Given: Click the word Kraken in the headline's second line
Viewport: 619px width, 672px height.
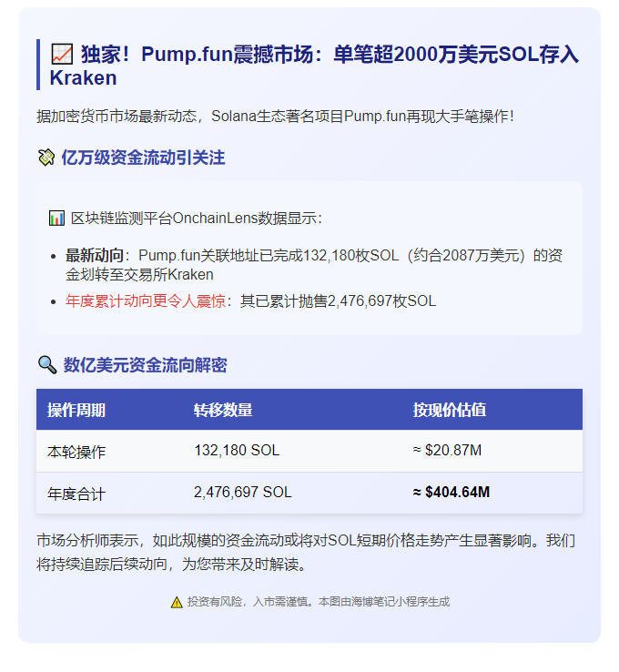Looking at the screenshot, I should [83, 78].
